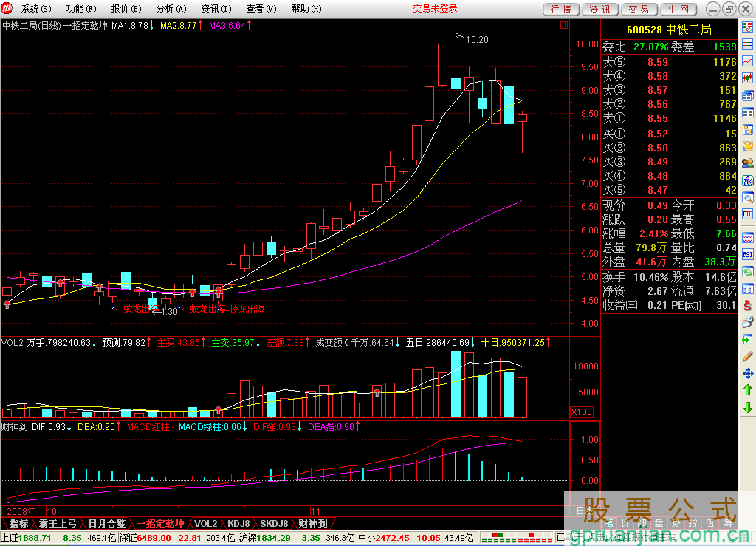Open the 分析 menu
Viewport: 756px width, 546px height.
169,9
